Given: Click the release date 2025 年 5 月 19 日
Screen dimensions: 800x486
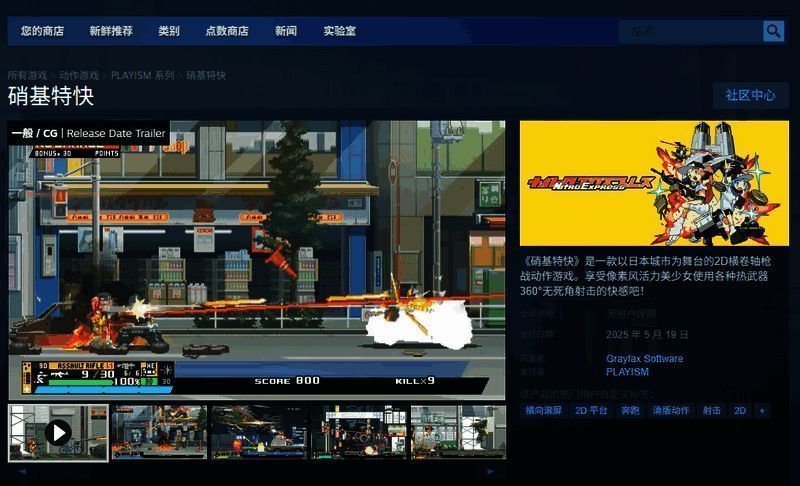Looking at the screenshot, I should (647, 335).
